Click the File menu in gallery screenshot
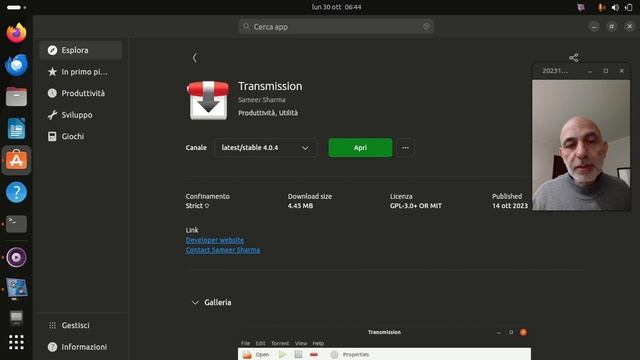 [x=245, y=343]
